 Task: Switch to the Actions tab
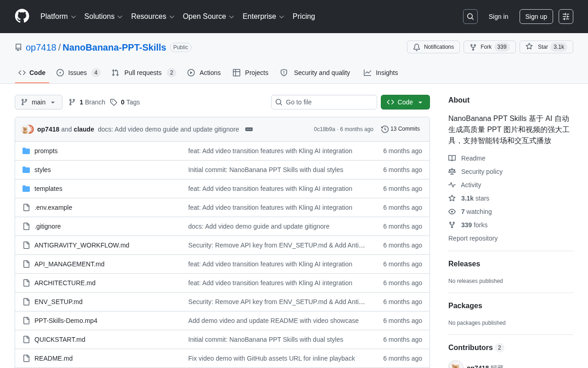tap(204, 73)
